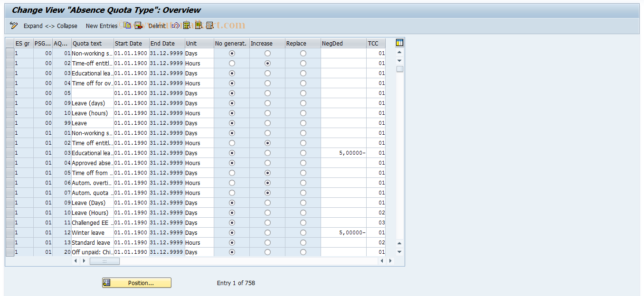Viewport: 644px width, 296px height.
Task: Click Start Date cell of Off unpaid: Chi.. row
Action: pos(132,252)
